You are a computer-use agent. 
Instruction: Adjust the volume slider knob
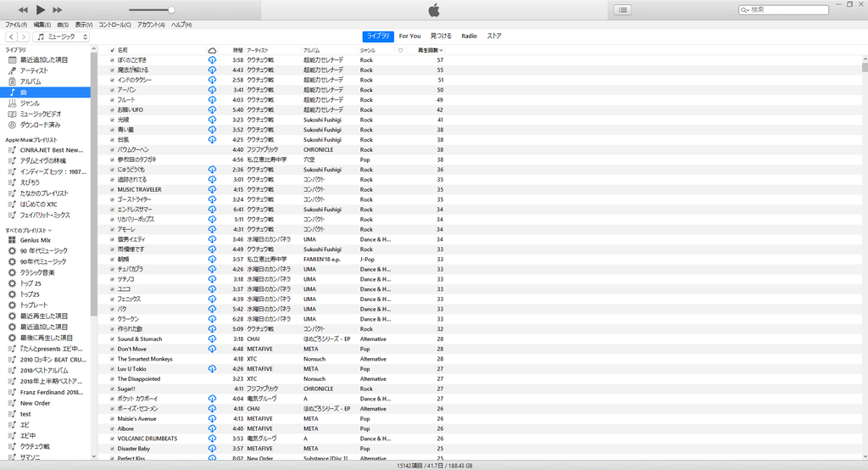171,10
